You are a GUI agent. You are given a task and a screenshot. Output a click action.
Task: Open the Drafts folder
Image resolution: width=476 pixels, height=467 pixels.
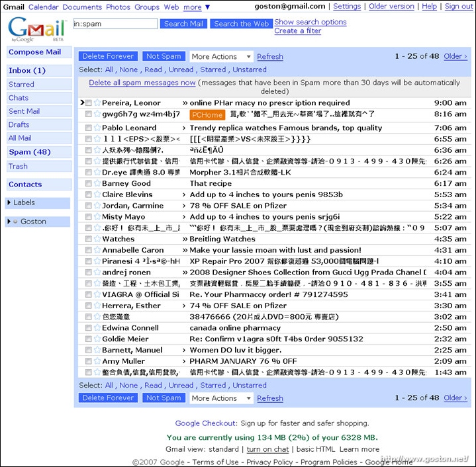pyautogui.click(x=19, y=124)
